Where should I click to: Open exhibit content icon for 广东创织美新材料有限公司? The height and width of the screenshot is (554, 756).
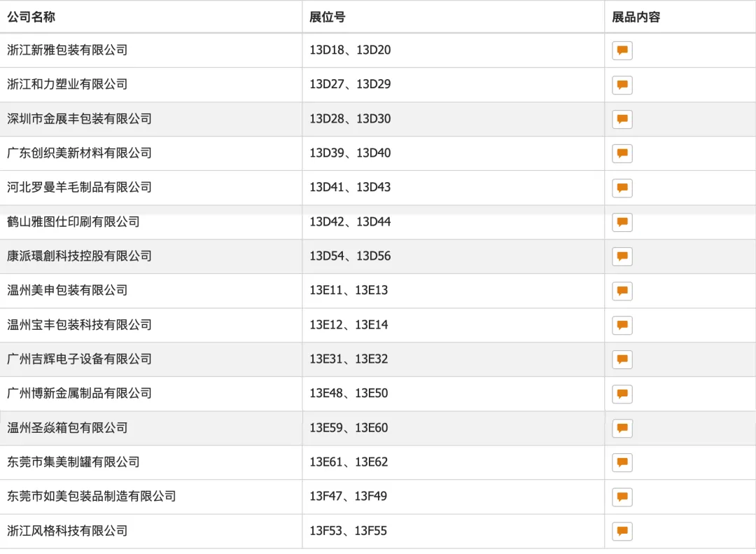pyautogui.click(x=622, y=153)
